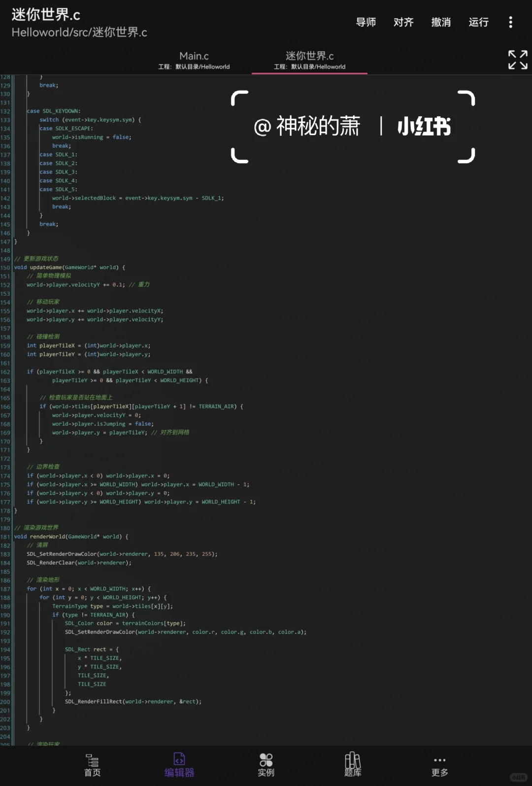Screen dimensions: 532x786
Task: Click 'SDL_RenderFillRect(world->renderer, &rect);' line
Action: click(133, 702)
